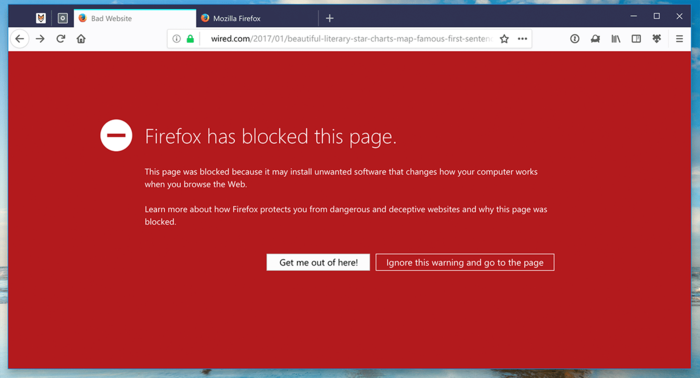The width and height of the screenshot is (700, 378).
Task: Click Ignore this warning and go to the page
Action: pos(465,262)
